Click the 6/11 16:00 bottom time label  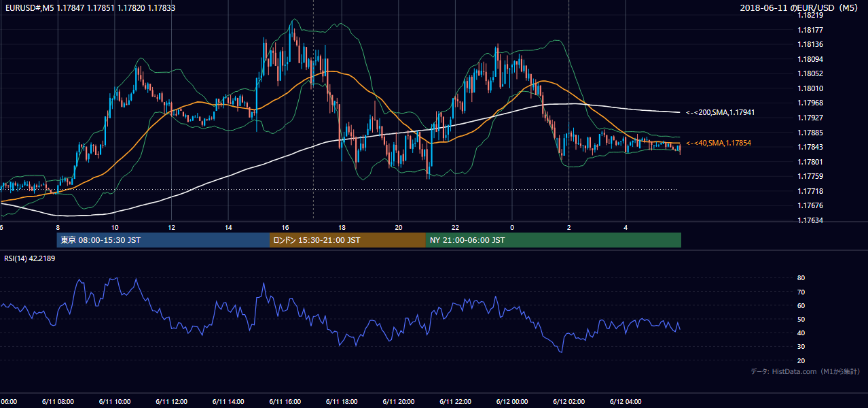tap(285, 401)
